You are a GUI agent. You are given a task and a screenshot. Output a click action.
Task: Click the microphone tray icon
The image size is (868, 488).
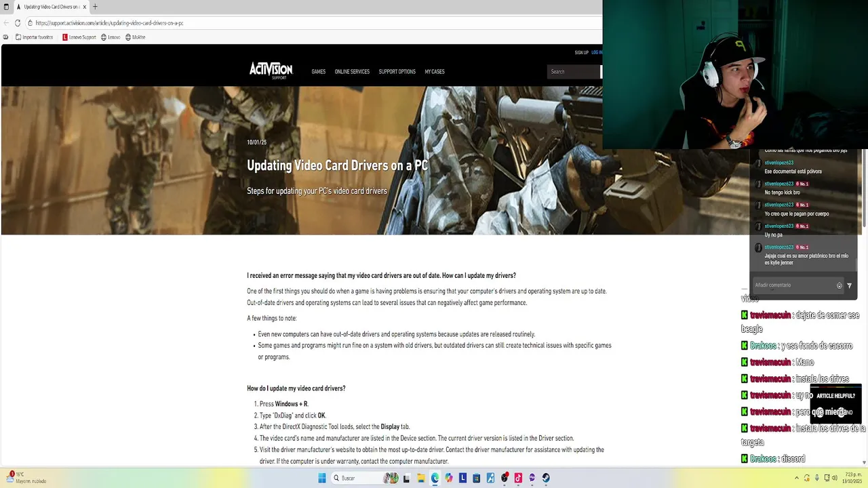click(x=816, y=478)
